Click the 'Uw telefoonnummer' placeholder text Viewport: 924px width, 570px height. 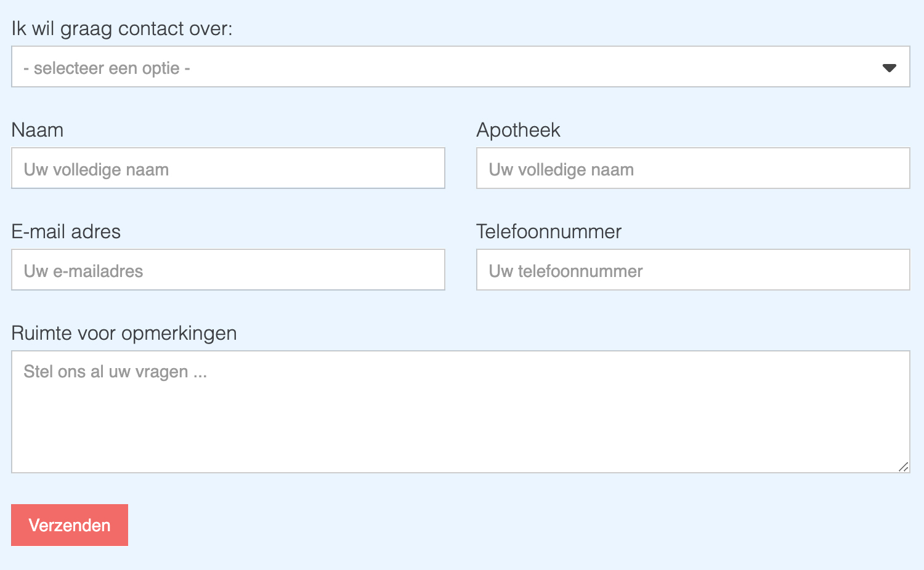click(x=565, y=271)
